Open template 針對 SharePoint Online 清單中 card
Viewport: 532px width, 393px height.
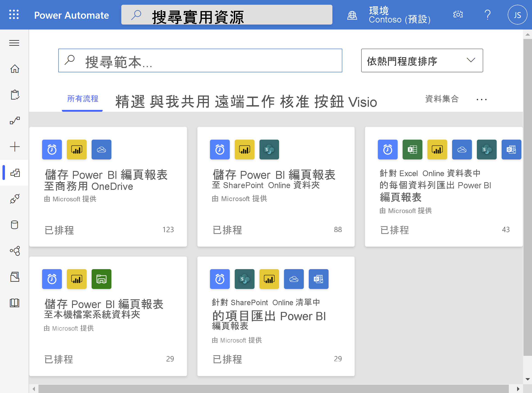pos(276,316)
